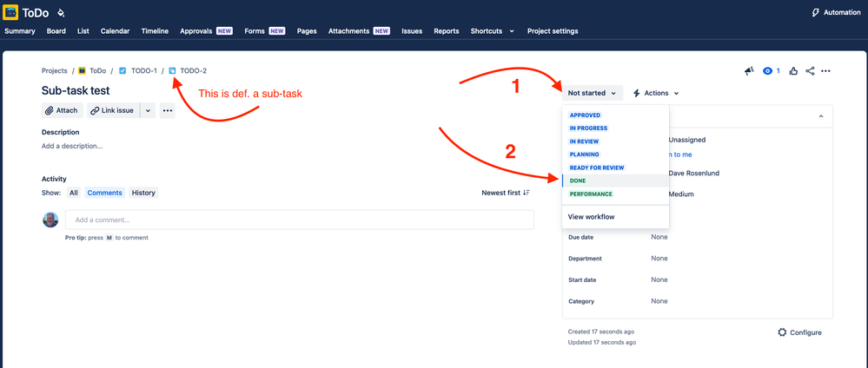Expand the Shortcuts menu chevron
Viewport: 868px width, 368px height.
(512, 31)
